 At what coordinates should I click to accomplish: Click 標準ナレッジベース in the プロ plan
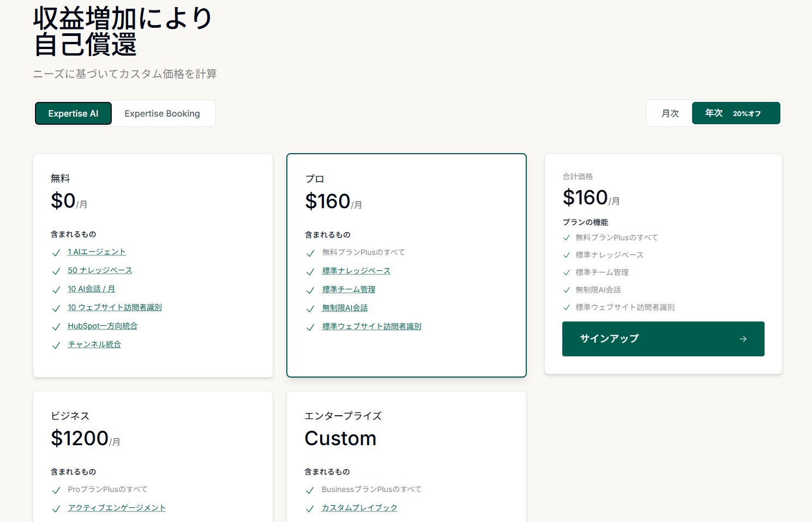[x=356, y=271]
